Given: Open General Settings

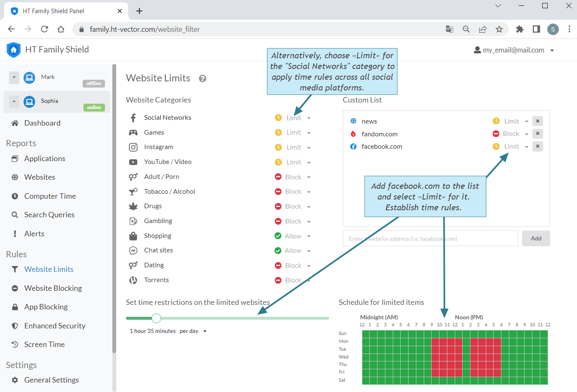Looking at the screenshot, I should tap(51, 380).
